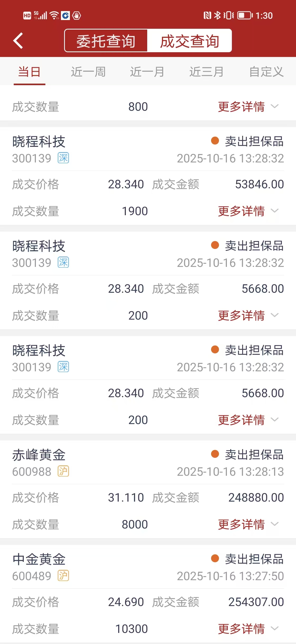Tap the 沪 market badge beside 600489
This screenshot has width=296, height=644.
(x=63, y=576)
